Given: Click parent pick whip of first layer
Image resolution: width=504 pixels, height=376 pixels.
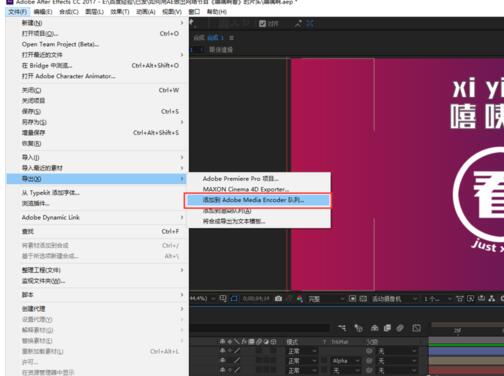Looking at the screenshot, I should [x=369, y=351].
